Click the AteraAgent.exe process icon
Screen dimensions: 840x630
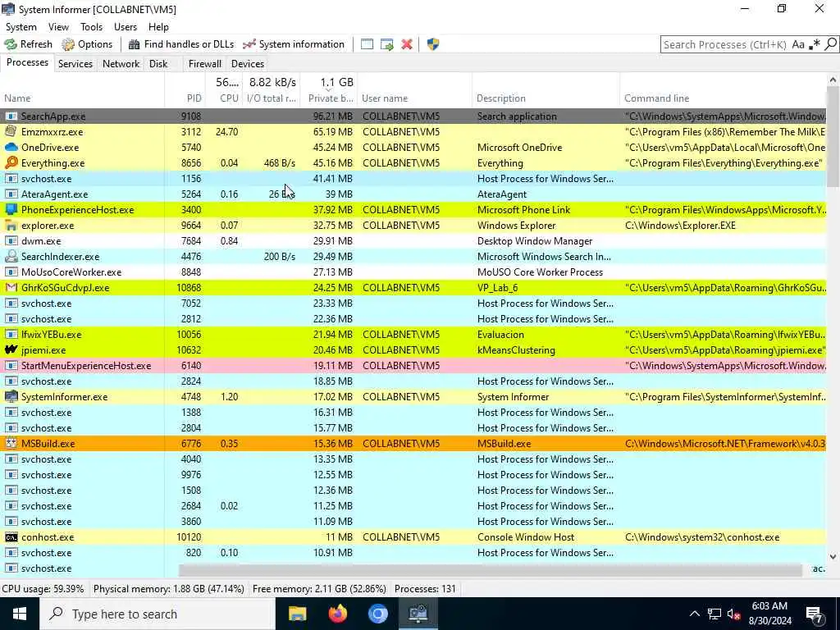[x=11, y=194]
